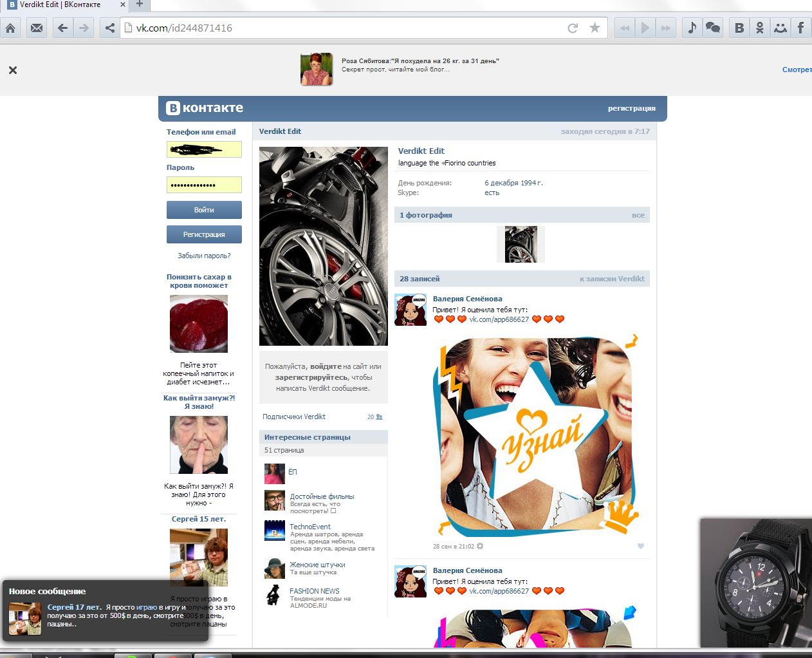Open the ЁП page link
Viewport: 812px width, 658px height.
tap(292, 472)
